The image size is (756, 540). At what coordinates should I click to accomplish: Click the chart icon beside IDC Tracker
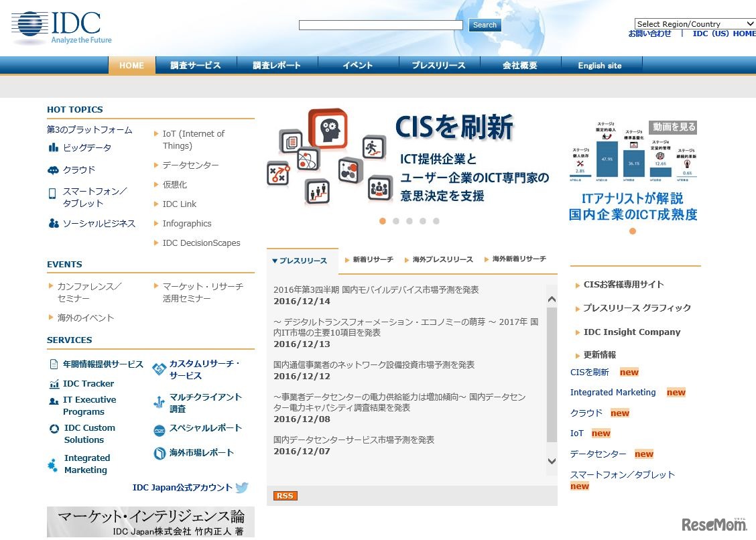coord(53,383)
